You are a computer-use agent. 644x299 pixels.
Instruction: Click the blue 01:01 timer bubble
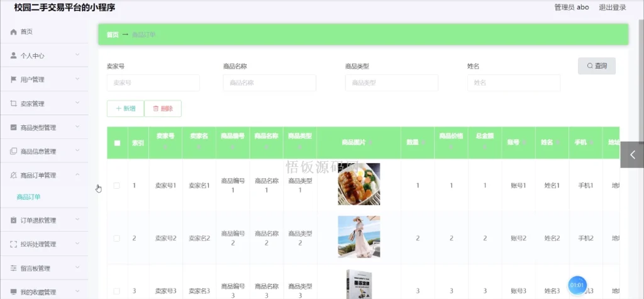[577, 285]
